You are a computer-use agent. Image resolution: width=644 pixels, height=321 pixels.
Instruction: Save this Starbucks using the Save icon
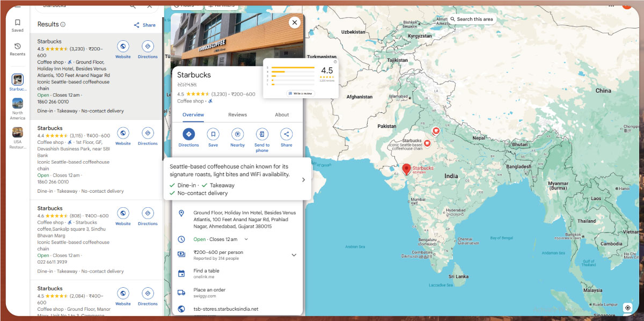pos(213,134)
